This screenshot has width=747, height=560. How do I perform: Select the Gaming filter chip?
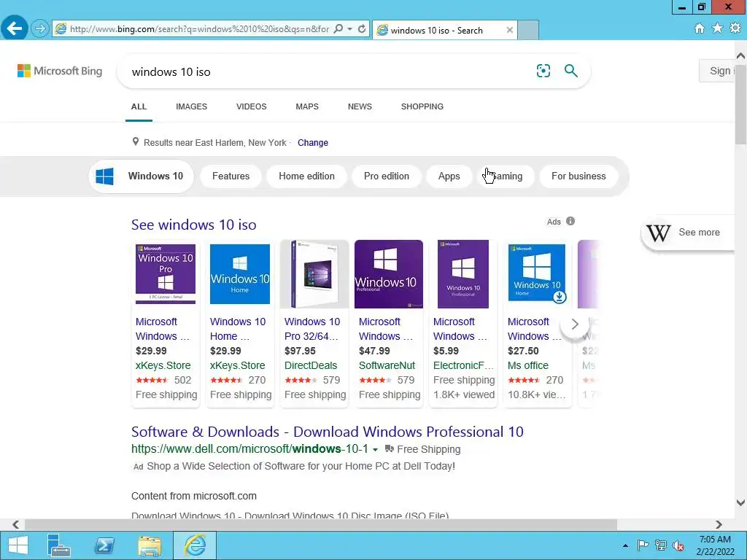[x=506, y=176]
